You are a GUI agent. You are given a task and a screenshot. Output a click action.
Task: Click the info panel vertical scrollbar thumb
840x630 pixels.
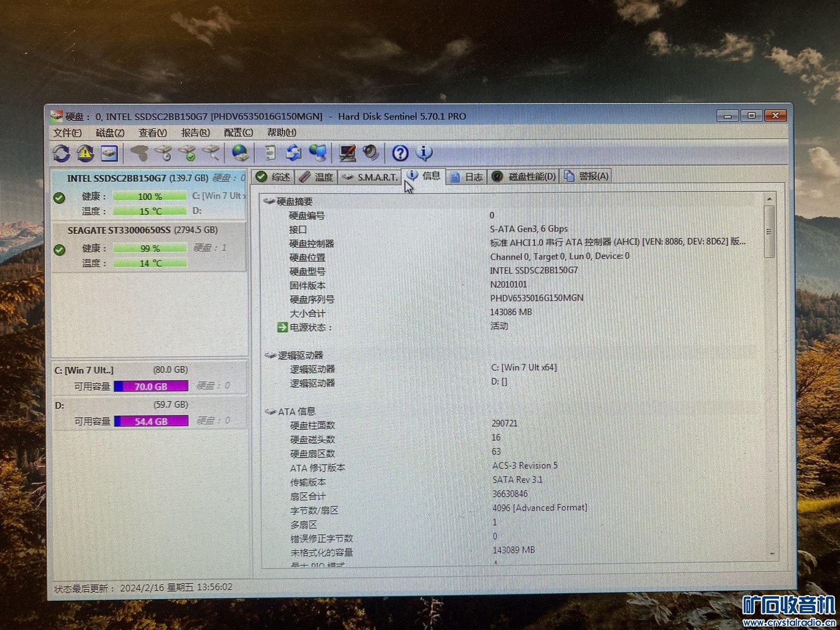point(769,231)
